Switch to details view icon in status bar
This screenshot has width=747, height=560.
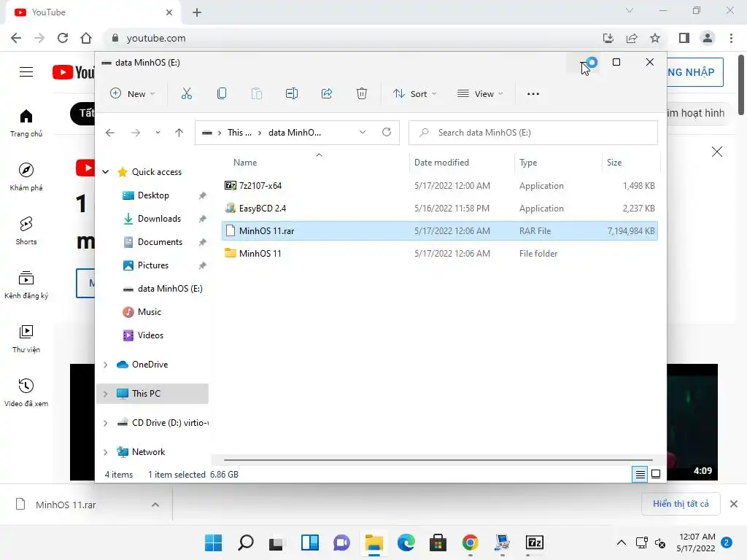(x=640, y=474)
